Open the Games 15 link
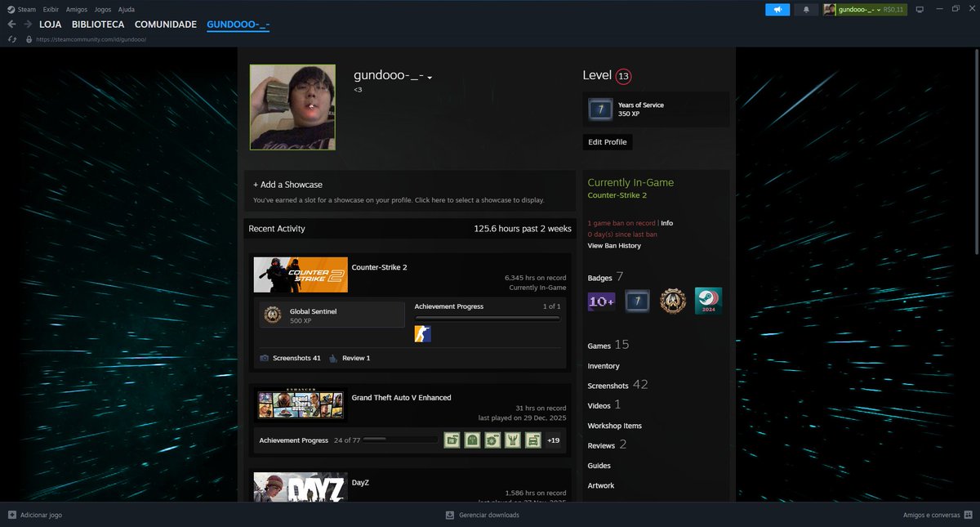Screen dimensions: 980x527 pyautogui.click(x=608, y=345)
